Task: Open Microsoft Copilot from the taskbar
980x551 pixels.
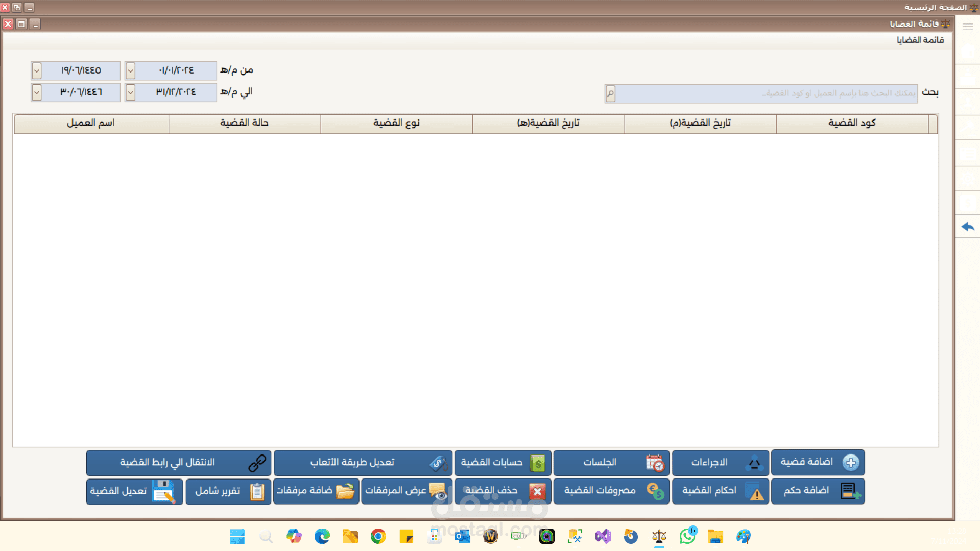Action: [294, 536]
